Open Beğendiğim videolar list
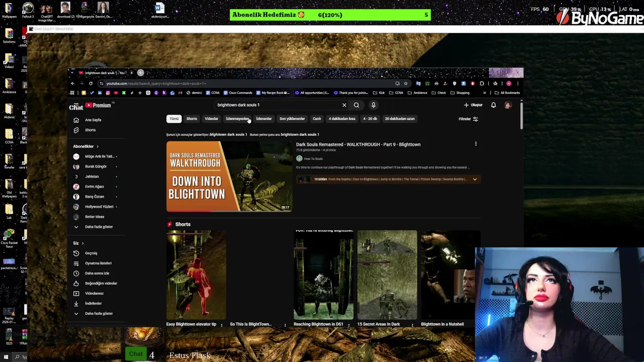This screenshot has height=362, width=644. click(x=101, y=284)
